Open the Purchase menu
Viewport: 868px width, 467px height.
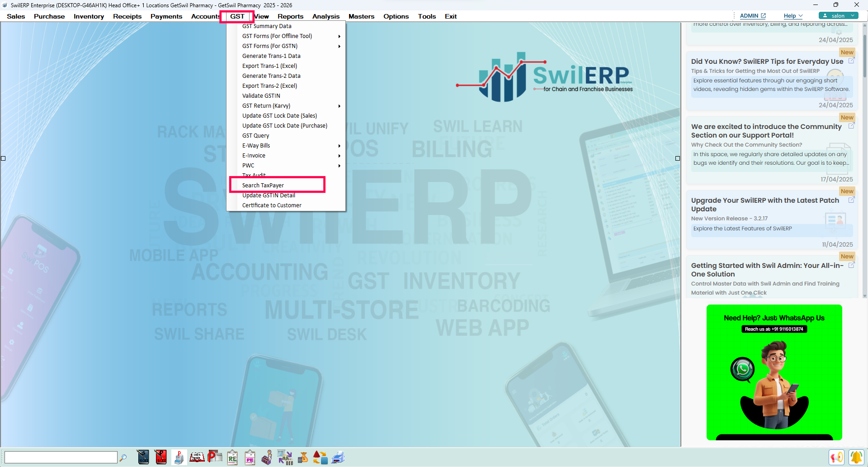coord(49,16)
